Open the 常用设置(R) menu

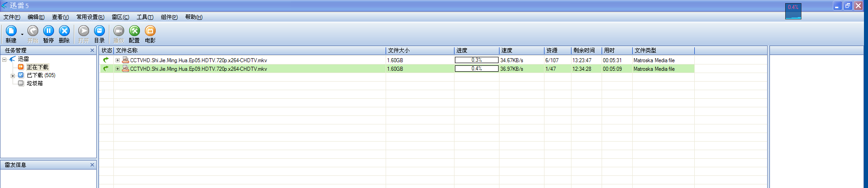tap(90, 17)
